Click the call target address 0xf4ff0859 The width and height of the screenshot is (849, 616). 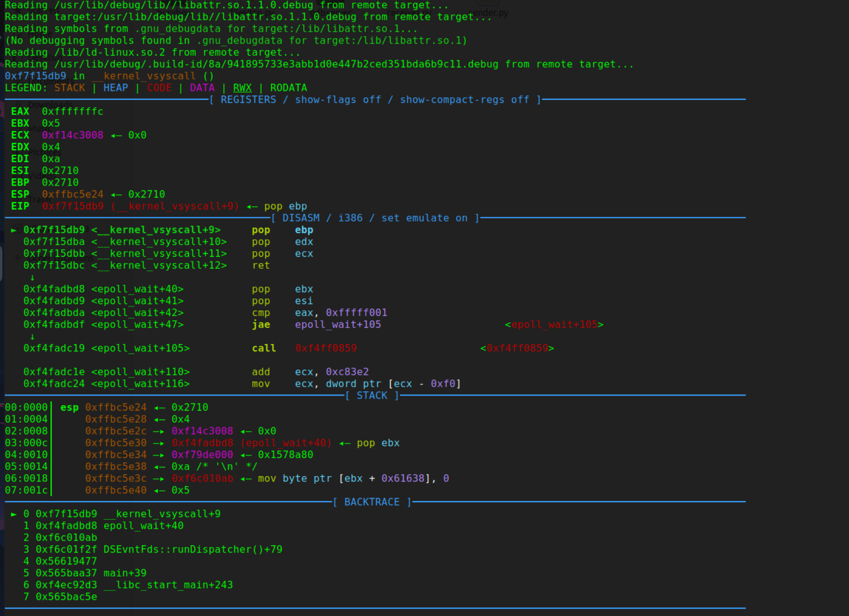coord(326,348)
